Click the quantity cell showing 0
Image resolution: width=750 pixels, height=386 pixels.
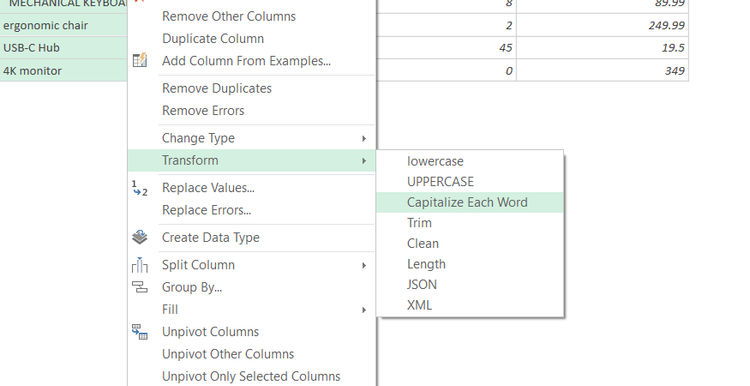[446, 71]
